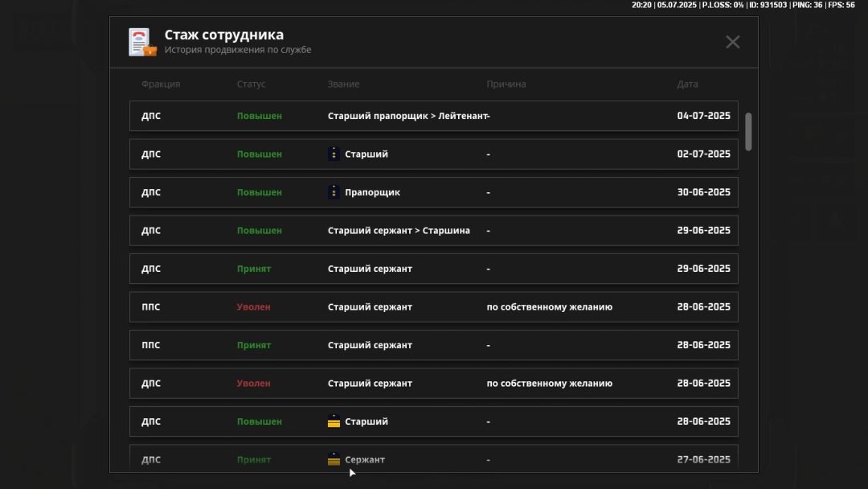Screen dimensions: 868x489
Task: Click subtitle История продвижения по службе
Action: tap(237, 50)
